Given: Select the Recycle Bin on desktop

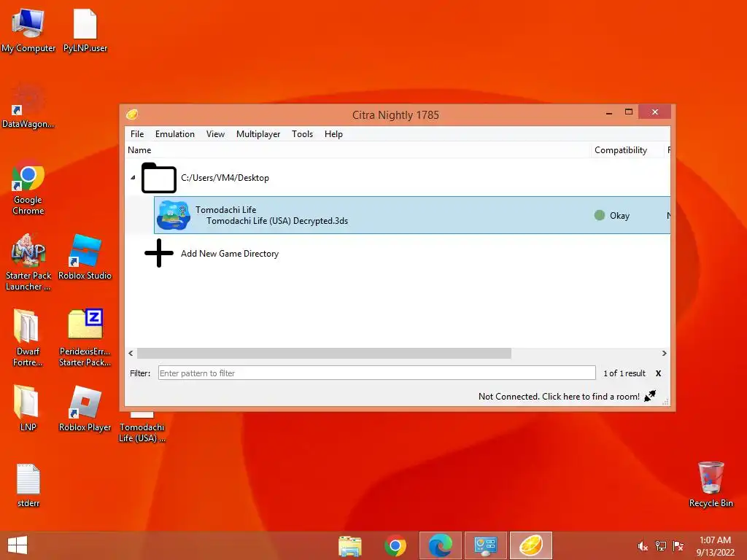Looking at the screenshot, I should pyautogui.click(x=711, y=485).
